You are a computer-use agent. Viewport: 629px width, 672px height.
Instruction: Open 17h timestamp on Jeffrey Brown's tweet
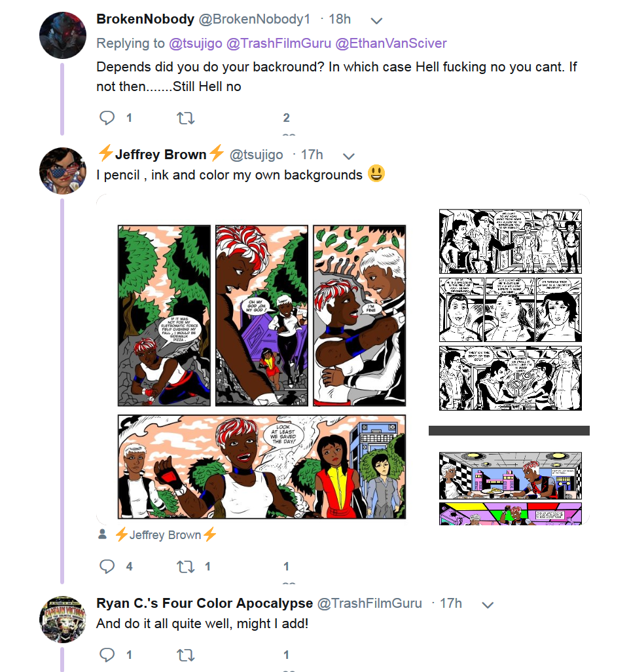(x=312, y=155)
